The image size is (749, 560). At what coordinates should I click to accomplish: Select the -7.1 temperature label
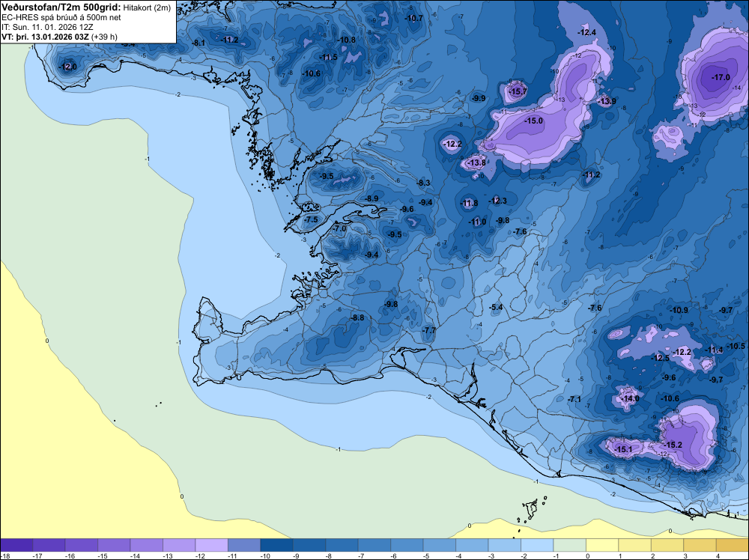point(574,399)
